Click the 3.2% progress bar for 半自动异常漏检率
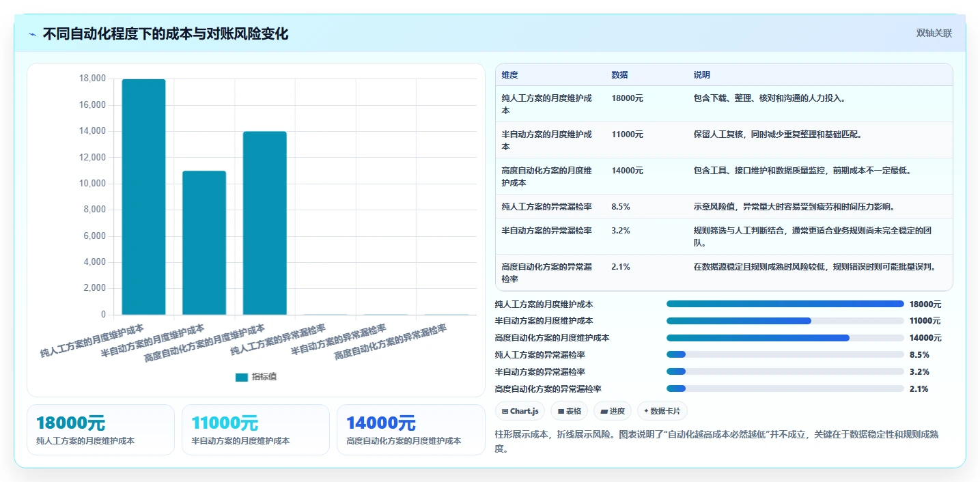Screen dimensions: 980x482 [x=785, y=371]
